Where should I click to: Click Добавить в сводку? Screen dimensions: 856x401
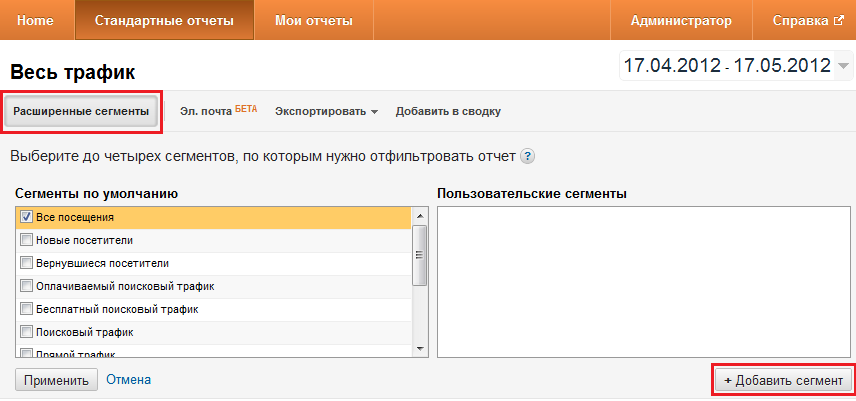(448, 111)
